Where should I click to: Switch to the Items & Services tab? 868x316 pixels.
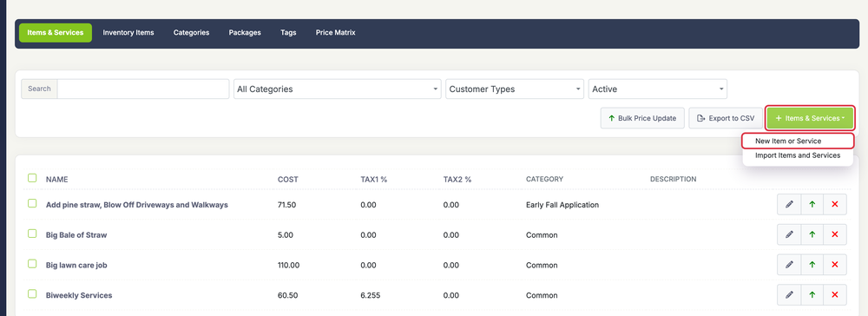[x=56, y=33]
